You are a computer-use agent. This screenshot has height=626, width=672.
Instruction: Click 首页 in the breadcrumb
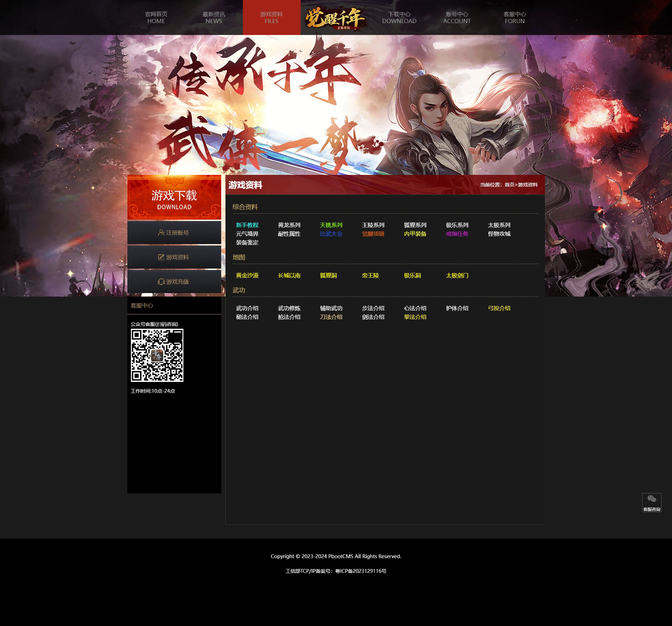pos(509,185)
